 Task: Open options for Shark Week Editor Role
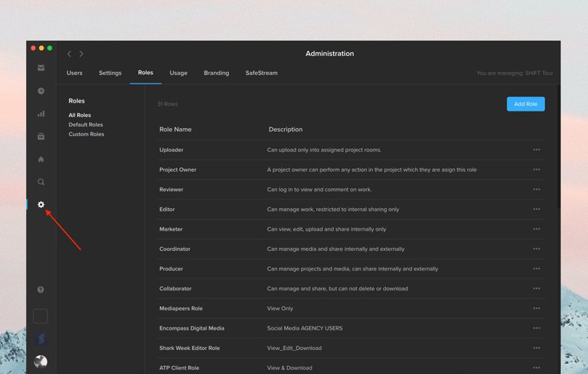pos(536,348)
